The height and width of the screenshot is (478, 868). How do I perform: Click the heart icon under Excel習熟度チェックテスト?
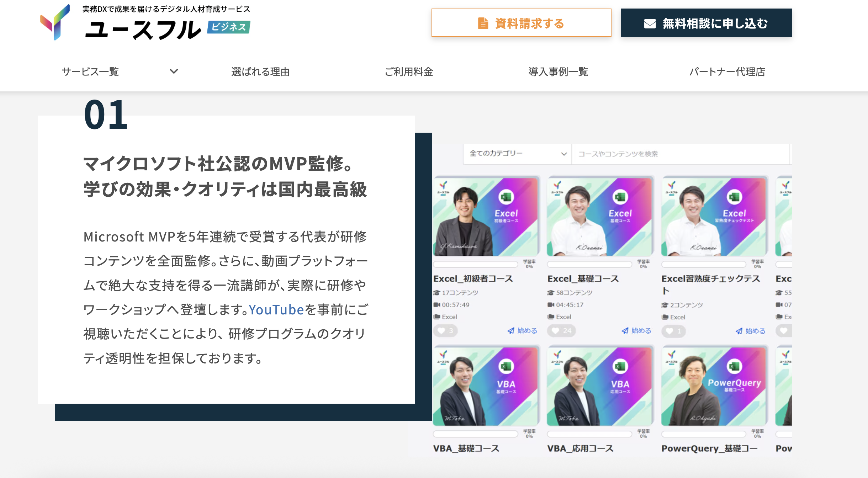669,331
